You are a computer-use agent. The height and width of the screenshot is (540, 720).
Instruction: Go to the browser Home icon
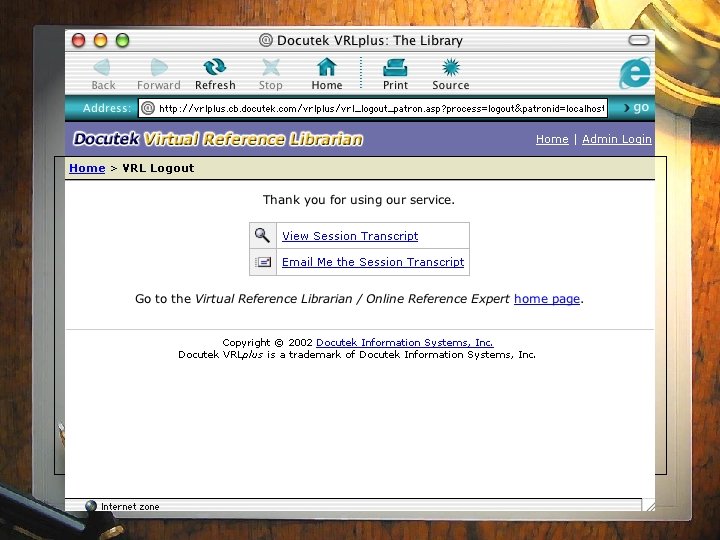[326, 67]
